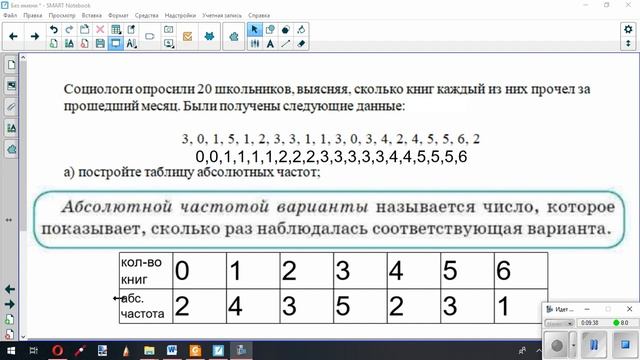The width and height of the screenshot is (640, 360).
Task: Undo the last action
Action: pos(53,29)
